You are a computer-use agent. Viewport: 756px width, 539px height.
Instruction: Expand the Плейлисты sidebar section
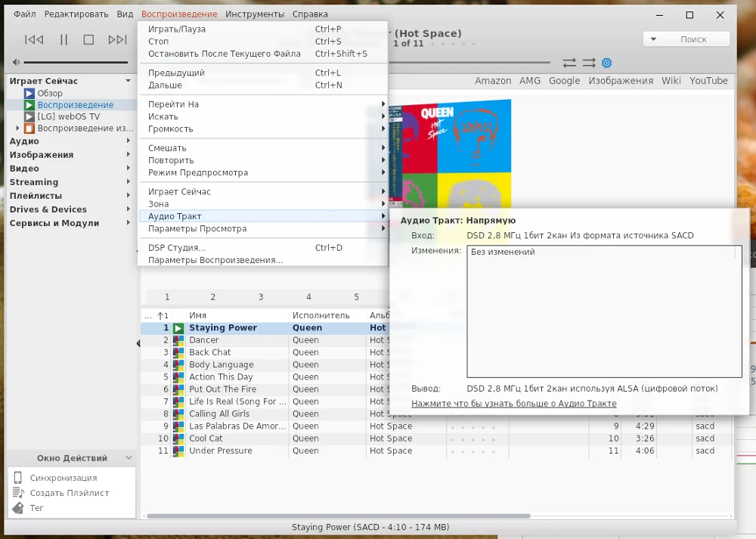tap(129, 195)
